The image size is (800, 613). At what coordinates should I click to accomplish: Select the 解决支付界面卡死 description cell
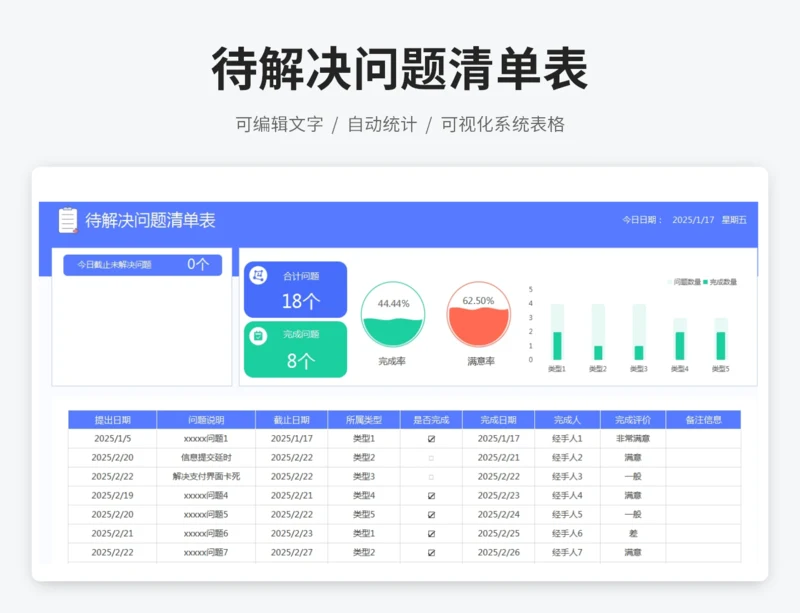[x=206, y=477]
